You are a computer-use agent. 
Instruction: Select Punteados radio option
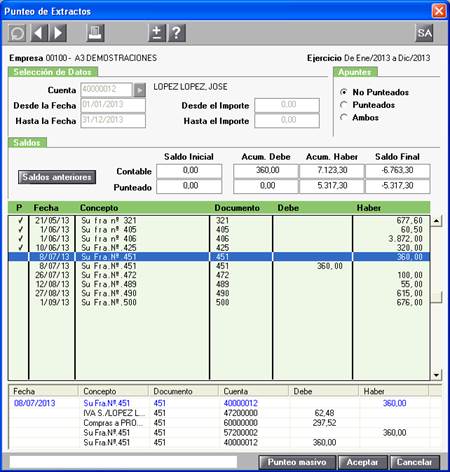[x=343, y=105]
